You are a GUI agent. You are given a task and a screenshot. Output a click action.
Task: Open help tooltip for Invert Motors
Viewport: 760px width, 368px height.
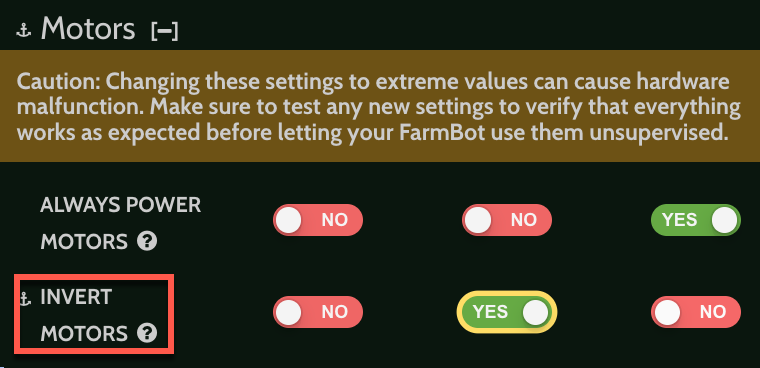[147, 333]
